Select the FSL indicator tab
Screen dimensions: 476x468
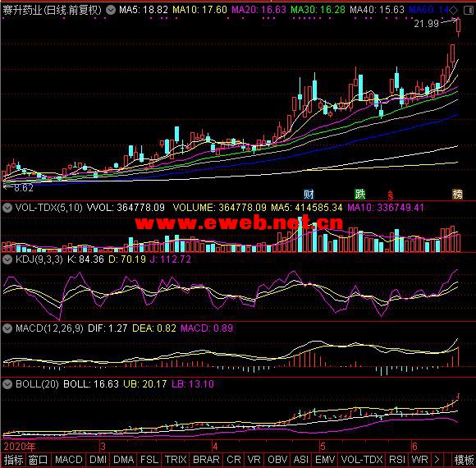tap(149, 460)
